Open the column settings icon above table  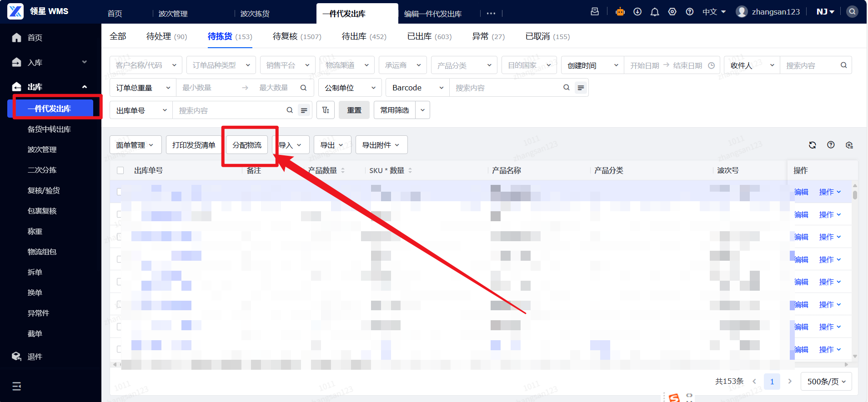click(849, 145)
